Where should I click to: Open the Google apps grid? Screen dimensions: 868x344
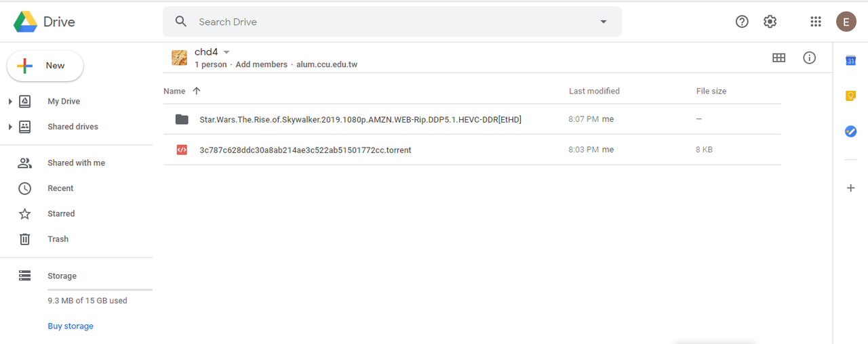click(x=816, y=22)
